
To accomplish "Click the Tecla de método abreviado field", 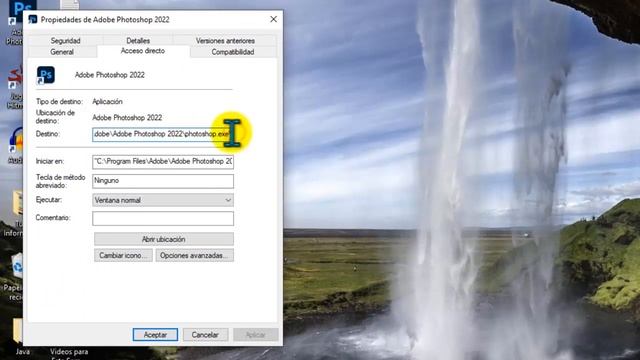I will [162, 181].
